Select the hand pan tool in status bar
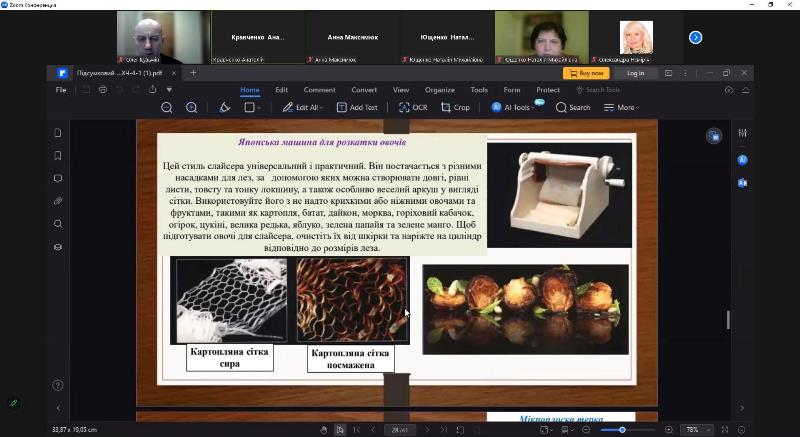 tap(323, 430)
